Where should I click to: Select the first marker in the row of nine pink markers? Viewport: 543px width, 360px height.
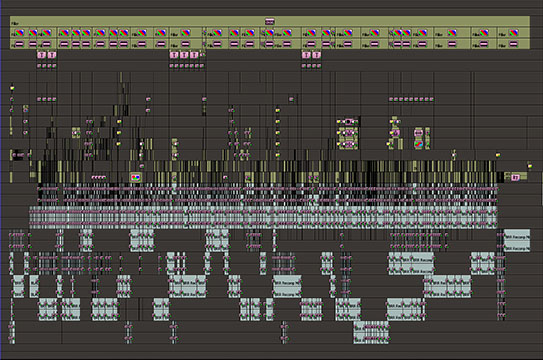tap(391, 99)
